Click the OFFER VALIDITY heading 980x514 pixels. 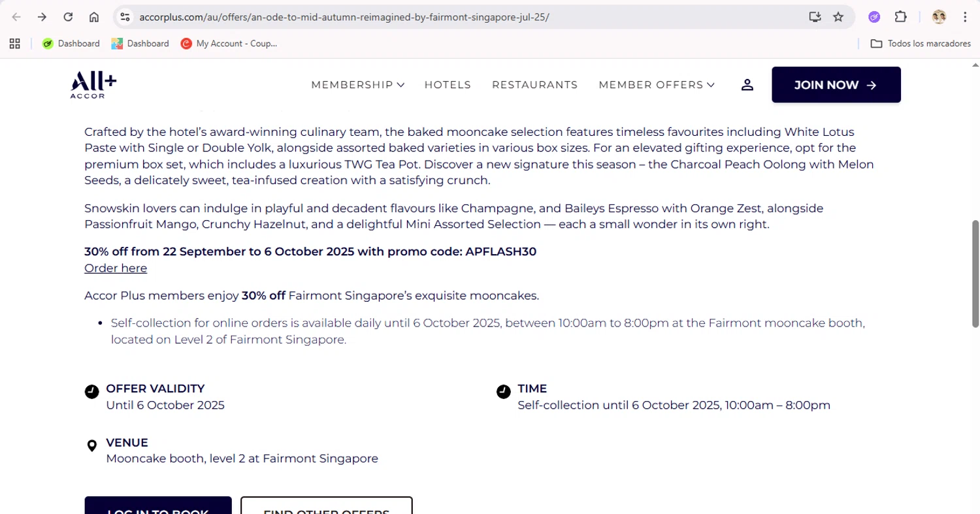[x=155, y=389]
